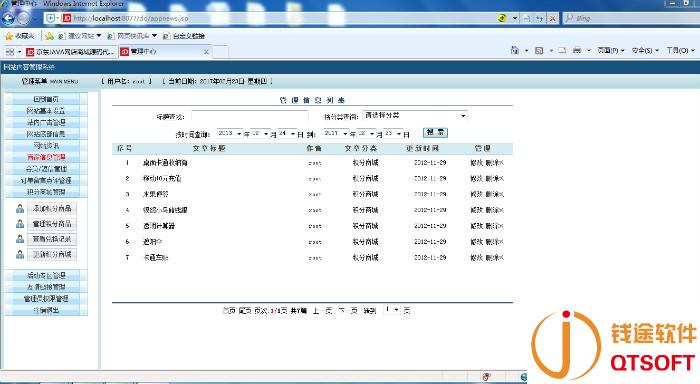Click the add-to-favorites-bar star icon
Image resolution: width=700 pixels, height=384 pixels.
[x=49, y=36]
